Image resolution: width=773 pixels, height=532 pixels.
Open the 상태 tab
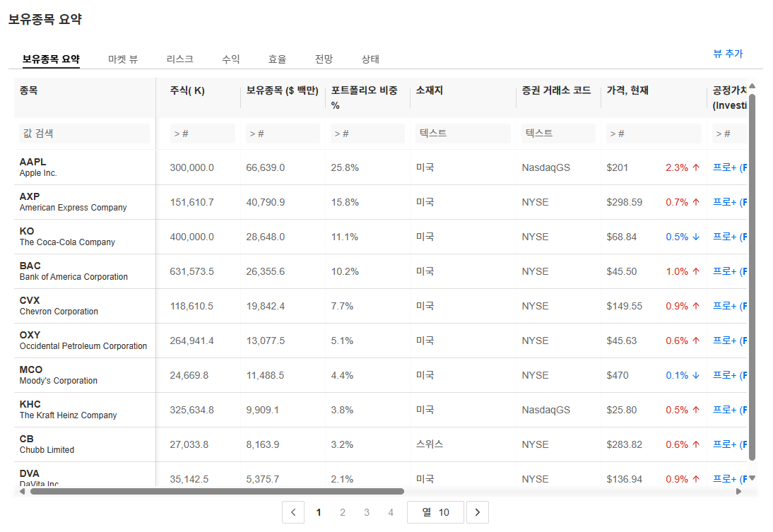coord(370,59)
